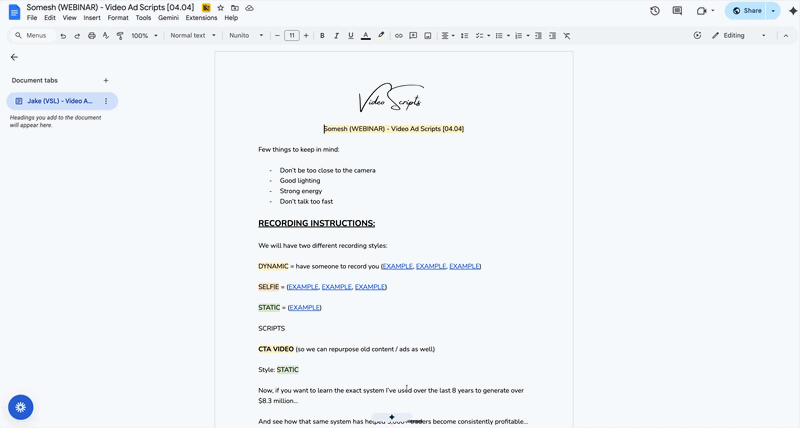800x428 pixels.
Task: Toggle bold formatting
Action: tap(322, 36)
